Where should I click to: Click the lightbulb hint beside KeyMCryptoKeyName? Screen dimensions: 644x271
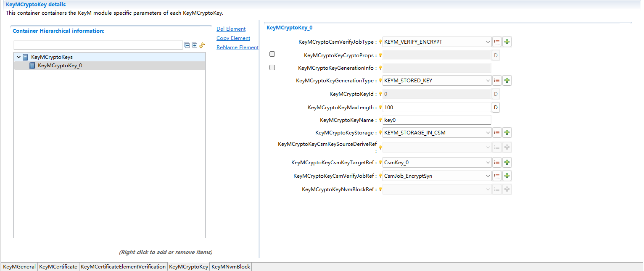tap(380, 120)
